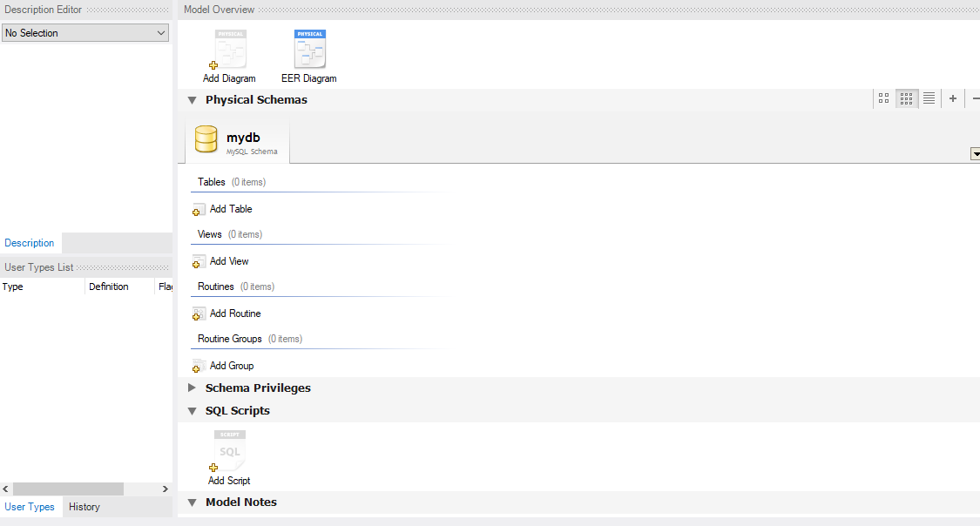Click the horizontal scrollbar's right arrow

click(x=165, y=489)
